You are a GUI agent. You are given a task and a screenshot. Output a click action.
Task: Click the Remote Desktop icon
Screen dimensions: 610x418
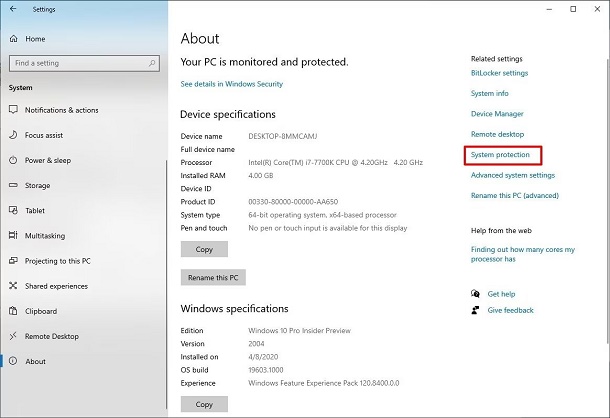coord(13,336)
